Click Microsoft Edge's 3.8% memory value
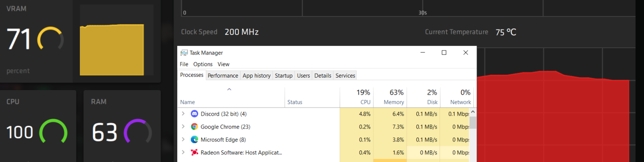Image resolution: width=644 pixels, height=162 pixels. pyautogui.click(x=398, y=140)
